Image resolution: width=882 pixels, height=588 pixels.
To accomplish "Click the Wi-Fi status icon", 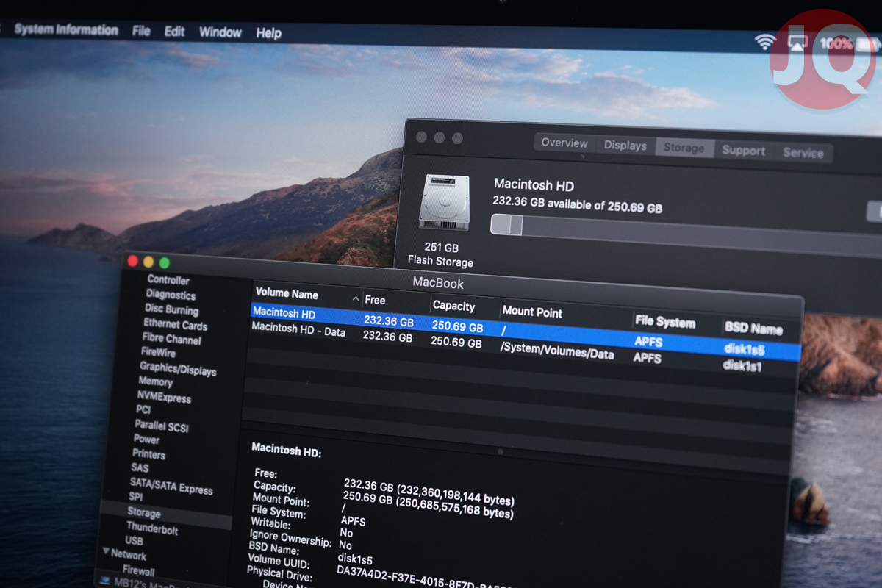I will click(x=764, y=42).
